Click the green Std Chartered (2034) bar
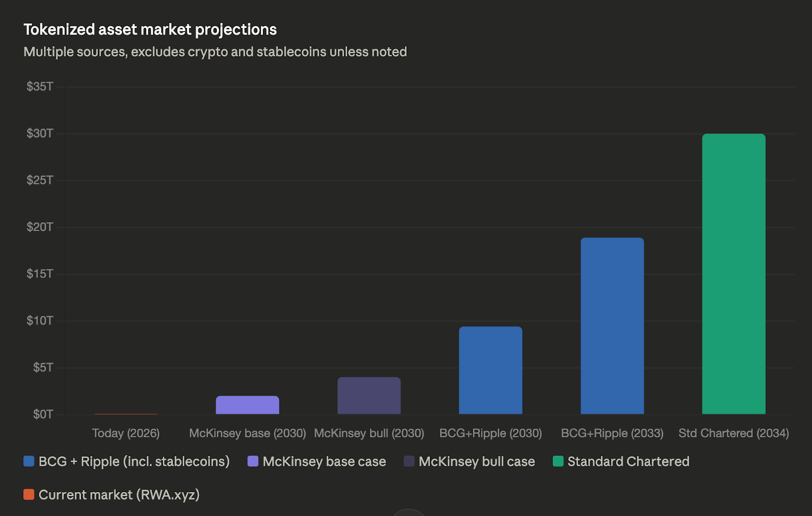This screenshot has width=812, height=516. tap(733, 274)
